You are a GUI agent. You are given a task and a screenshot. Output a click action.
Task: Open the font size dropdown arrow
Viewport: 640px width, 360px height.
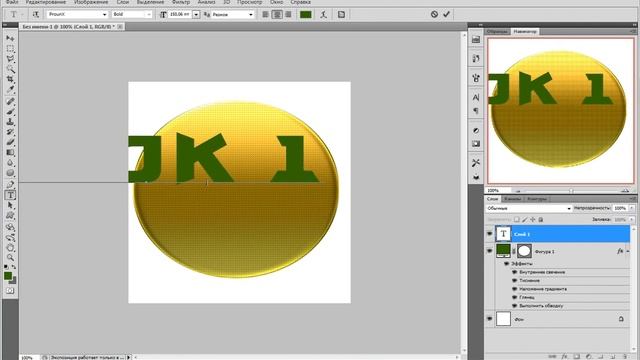(196, 14)
